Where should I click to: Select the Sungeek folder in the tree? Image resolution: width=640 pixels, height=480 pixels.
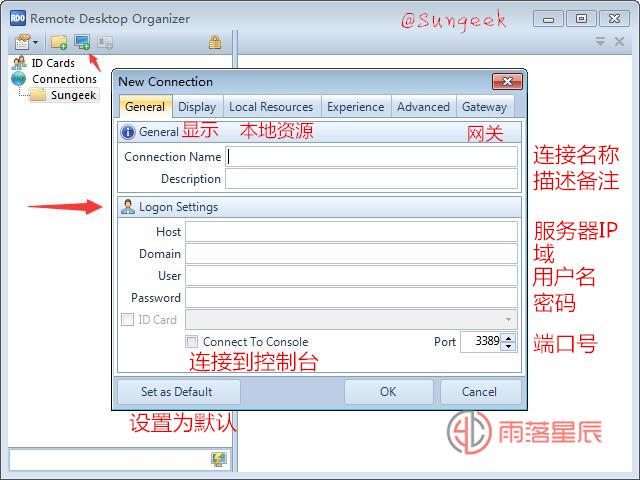point(73,95)
